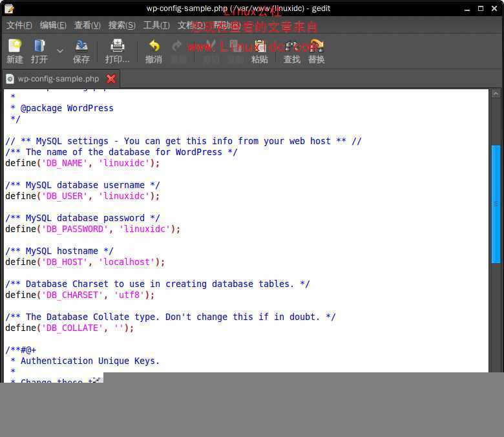Expand the recent files arrow next to 打开
The image size is (504, 437).
tap(60, 51)
